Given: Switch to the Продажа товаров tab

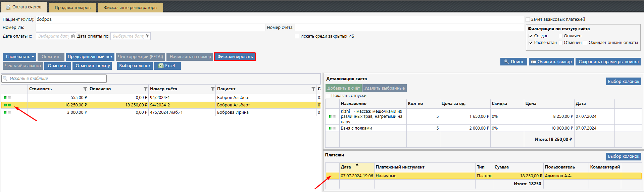Looking at the screenshot, I should pos(72,7).
